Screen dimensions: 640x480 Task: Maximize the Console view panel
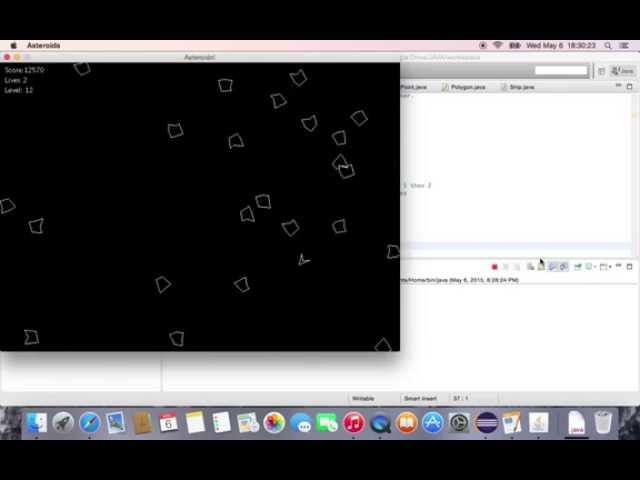point(629,267)
